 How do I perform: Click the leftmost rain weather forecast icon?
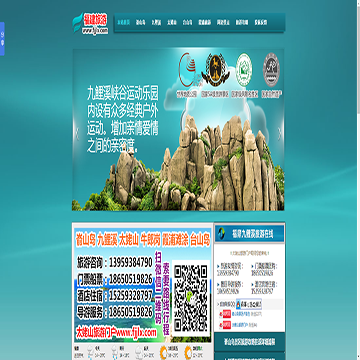[x=89, y=352]
